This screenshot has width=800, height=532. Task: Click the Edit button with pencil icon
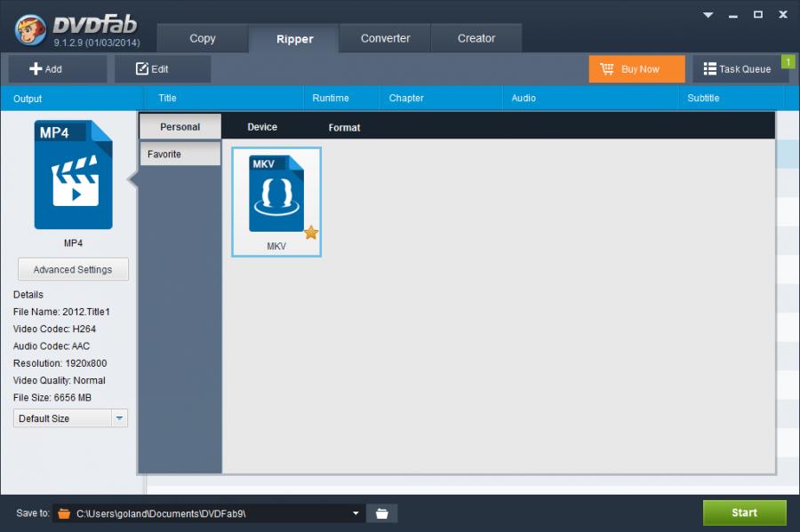pyautogui.click(x=163, y=68)
